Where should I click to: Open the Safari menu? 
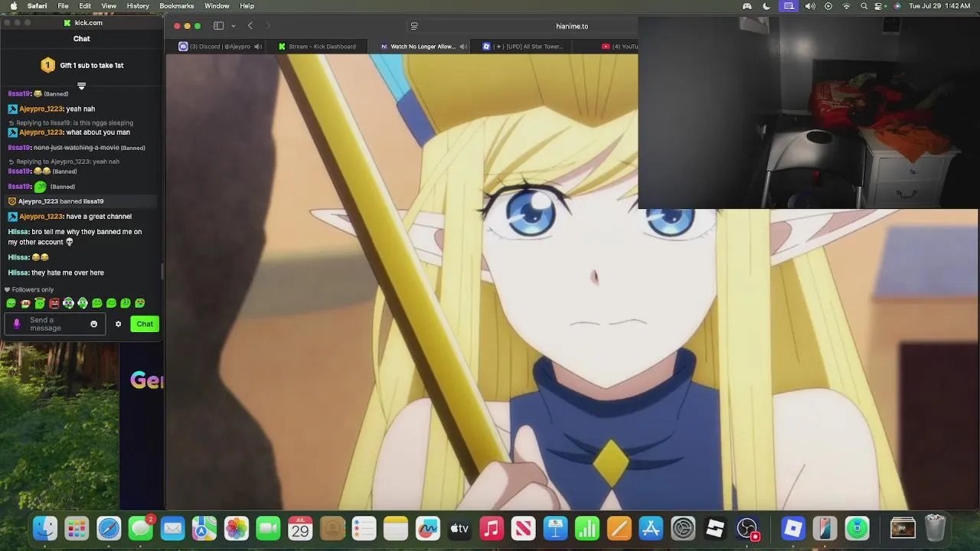[37, 6]
